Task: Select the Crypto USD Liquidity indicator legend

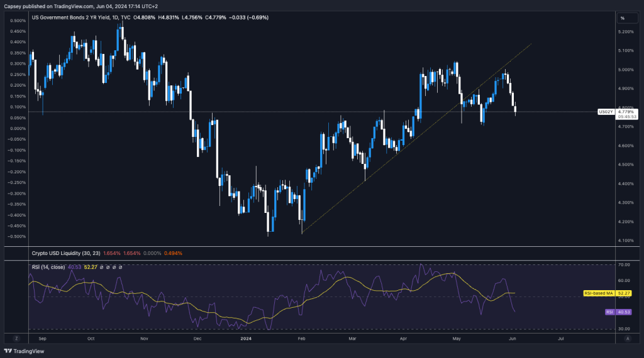Action: [69, 253]
